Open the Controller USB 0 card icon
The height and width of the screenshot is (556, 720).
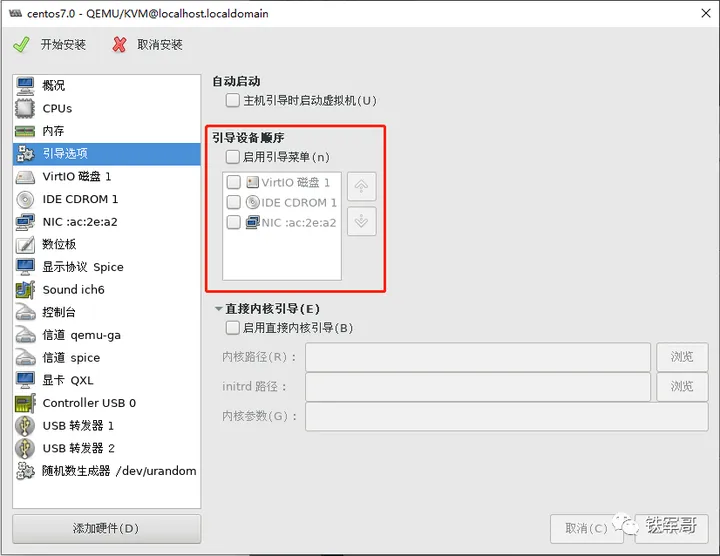[25, 403]
